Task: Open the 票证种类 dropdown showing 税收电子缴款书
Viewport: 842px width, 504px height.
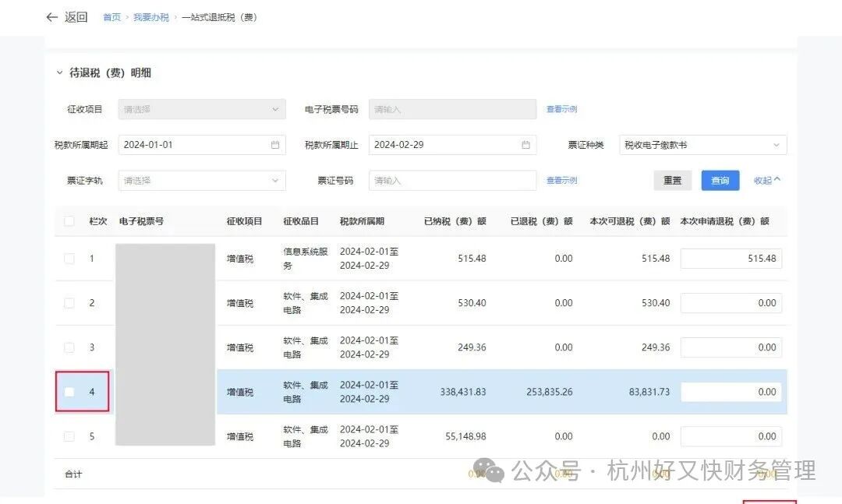Action: [701, 144]
